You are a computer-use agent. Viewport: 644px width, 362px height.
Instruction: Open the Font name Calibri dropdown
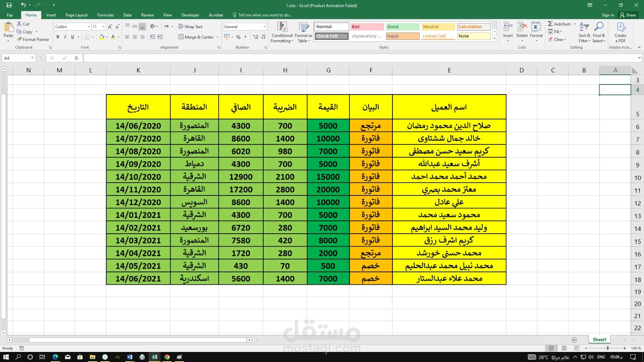(89, 27)
